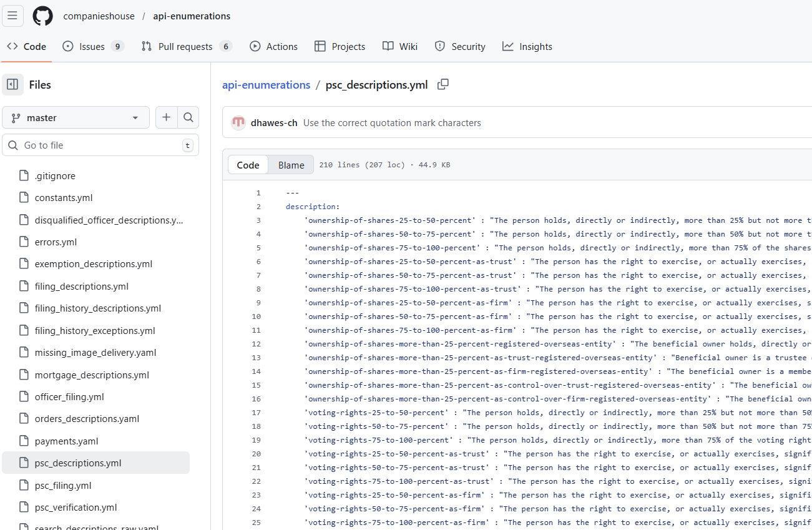Open the hamburger navigation menu
The image size is (812, 530).
pyautogui.click(x=12, y=16)
